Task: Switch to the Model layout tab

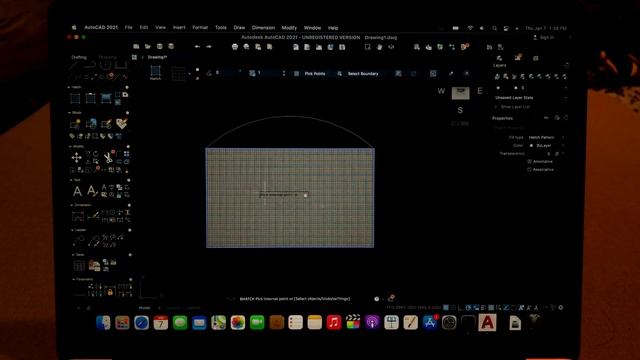Action: (144, 308)
